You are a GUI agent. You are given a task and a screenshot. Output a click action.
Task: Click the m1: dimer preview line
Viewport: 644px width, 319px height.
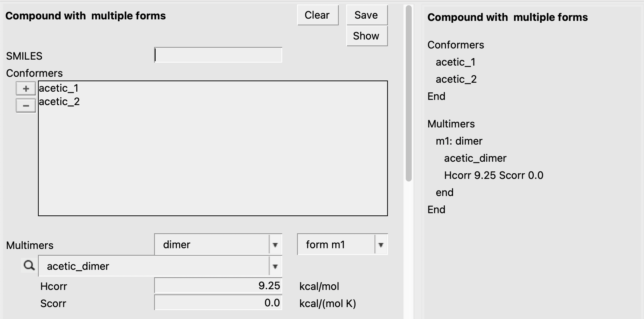pos(459,141)
